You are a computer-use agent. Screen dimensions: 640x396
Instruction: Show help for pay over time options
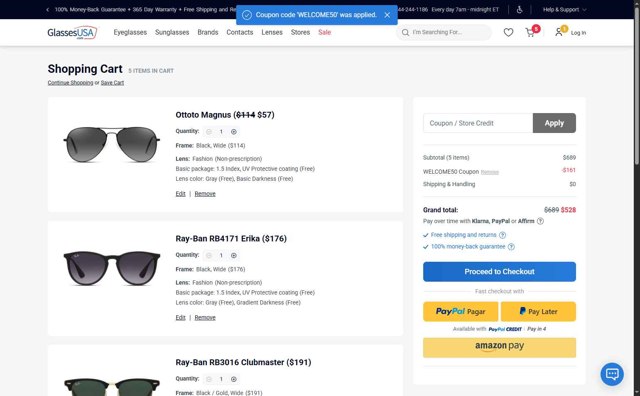click(x=540, y=221)
